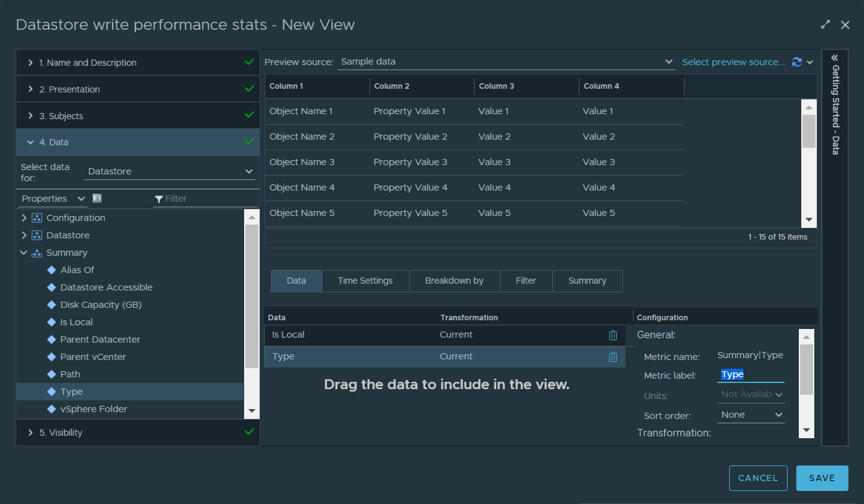Remove the Type data row with trash icon
864x504 pixels.
coord(613,357)
